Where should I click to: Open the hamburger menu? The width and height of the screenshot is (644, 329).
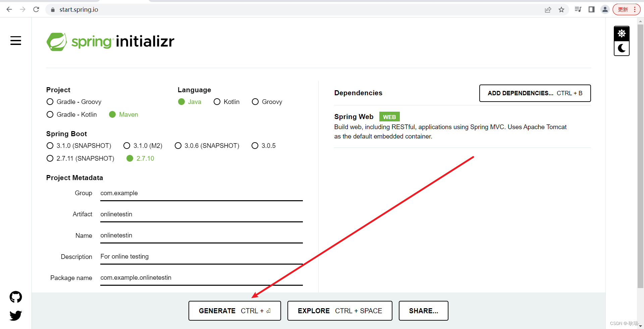[x=16, y=41]
